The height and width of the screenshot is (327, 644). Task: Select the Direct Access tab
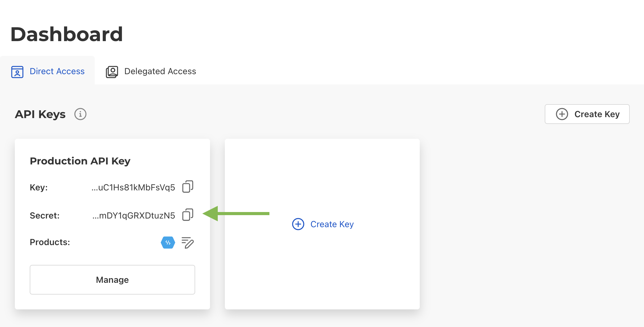pos(57,71)
